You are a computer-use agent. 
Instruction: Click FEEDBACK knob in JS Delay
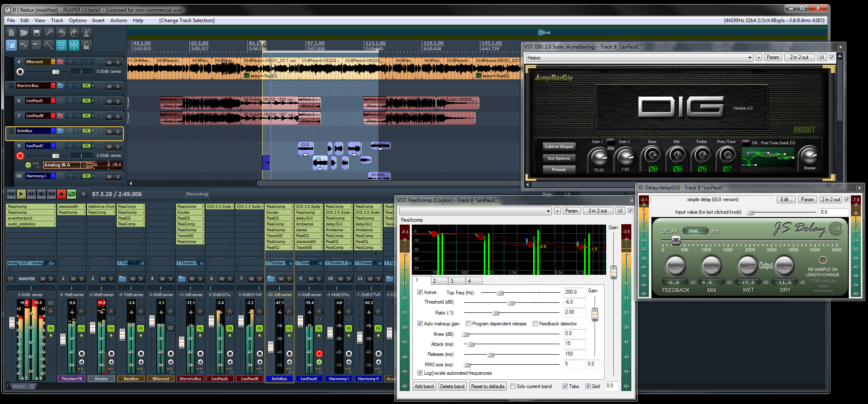[x=675, y=266]
